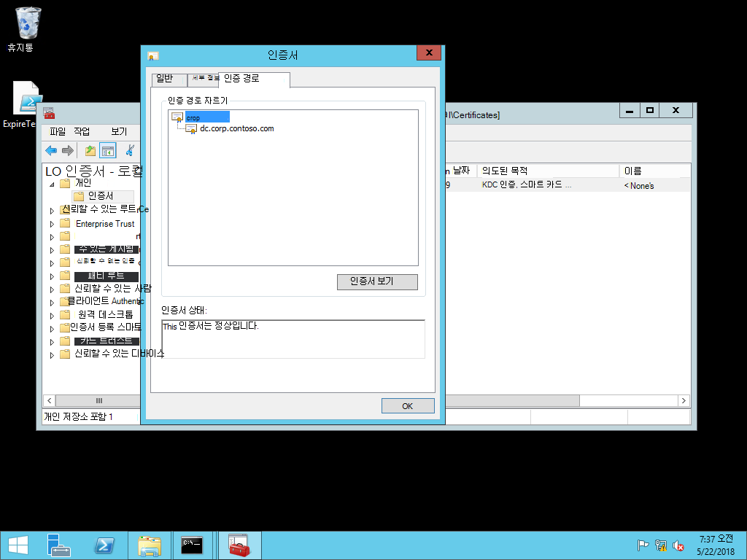Click the certificate status text box
This screenshot has height=560, width=747.
pos(293,339)
